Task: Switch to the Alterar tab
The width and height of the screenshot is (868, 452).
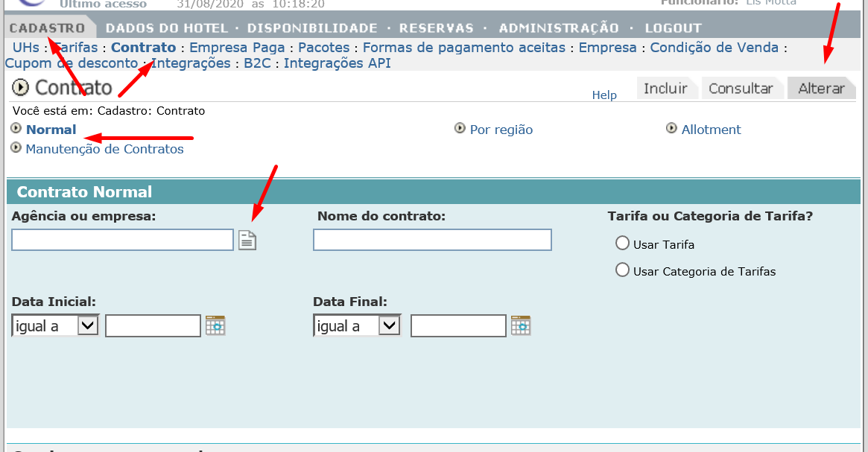Action: [822, 88]
